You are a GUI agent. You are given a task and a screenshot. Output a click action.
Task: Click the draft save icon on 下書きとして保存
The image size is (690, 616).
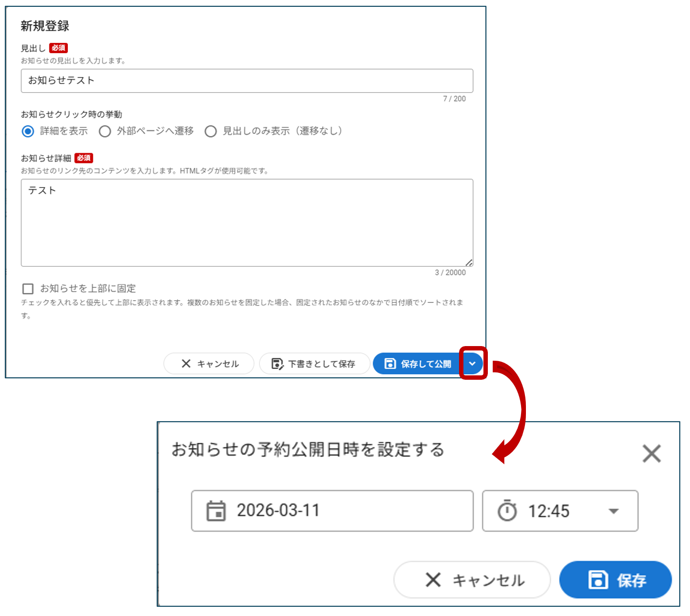coord(277,364)
